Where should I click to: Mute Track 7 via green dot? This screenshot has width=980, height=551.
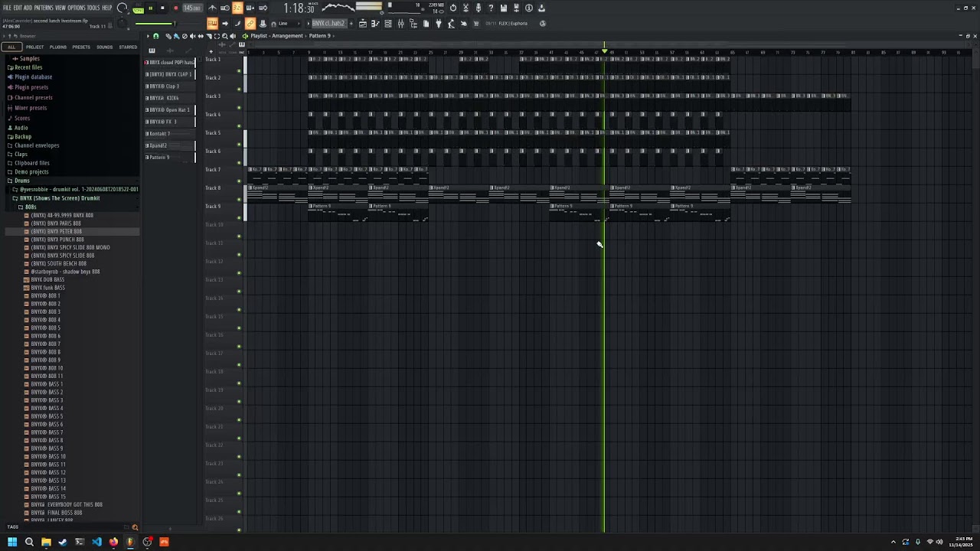(239, 181)
